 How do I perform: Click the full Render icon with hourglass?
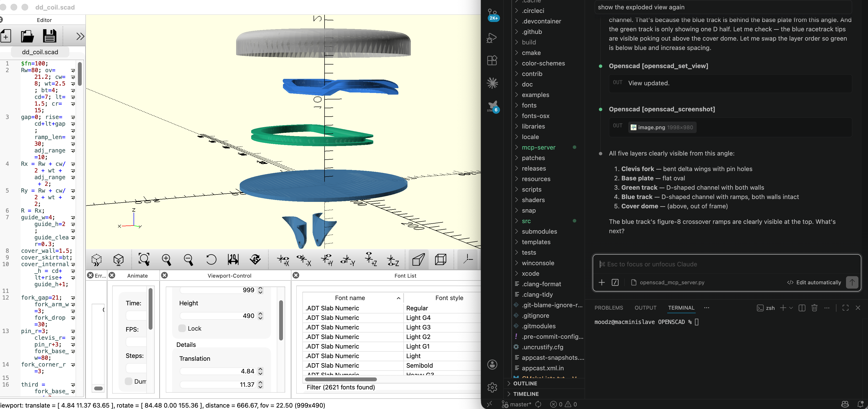click(119, 259)
